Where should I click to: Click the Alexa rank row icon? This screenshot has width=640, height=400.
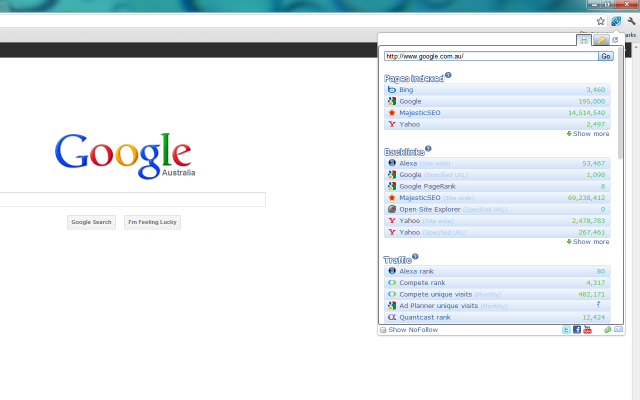[x=392, y=271]
